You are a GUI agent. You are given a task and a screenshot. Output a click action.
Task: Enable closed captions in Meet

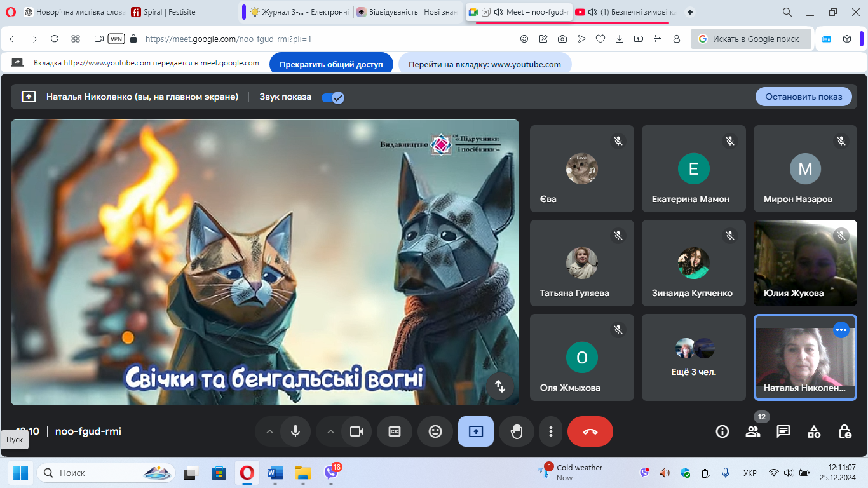tap(395, 431)
